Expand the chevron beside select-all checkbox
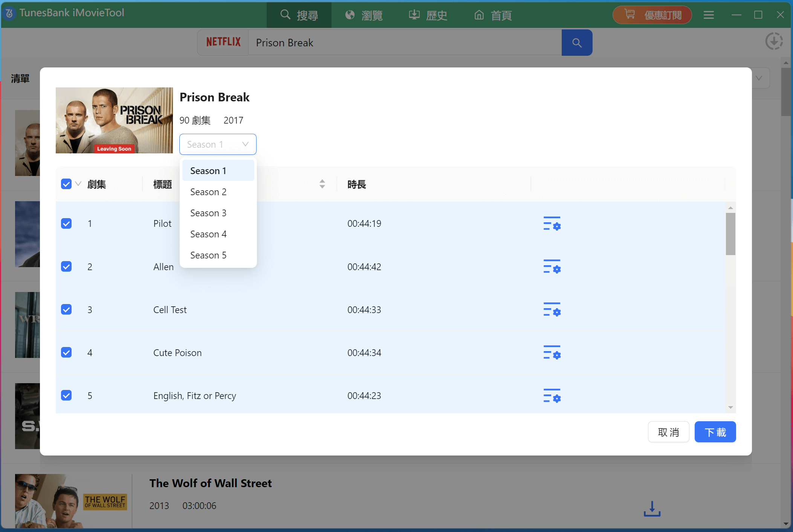 tap(78, 184)
